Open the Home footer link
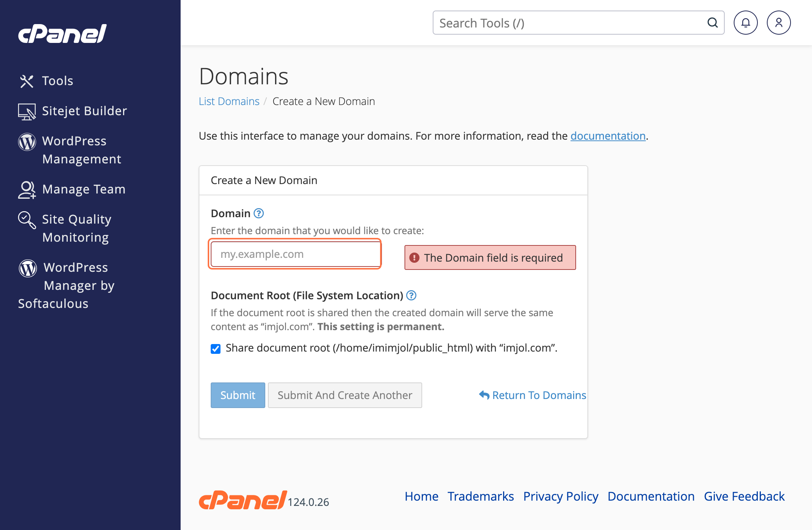Image resolution: width=812 pixels, height=530 pixels. pos(421,496)
